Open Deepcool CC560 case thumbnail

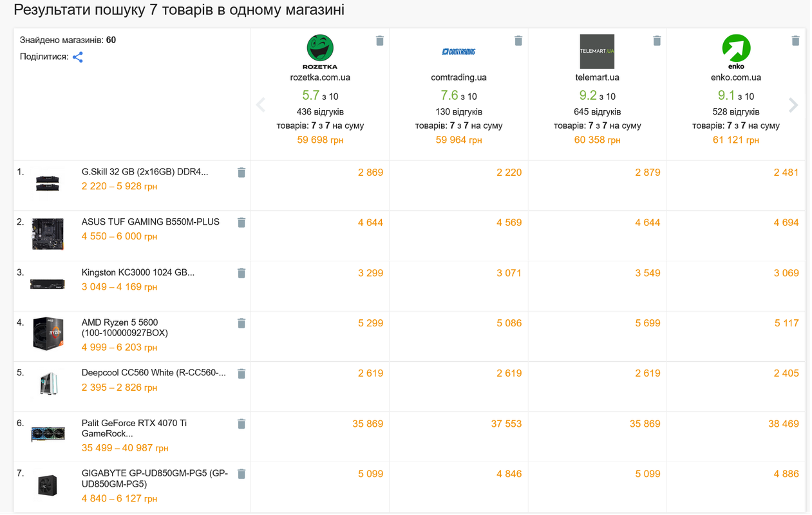coord(48,384)
